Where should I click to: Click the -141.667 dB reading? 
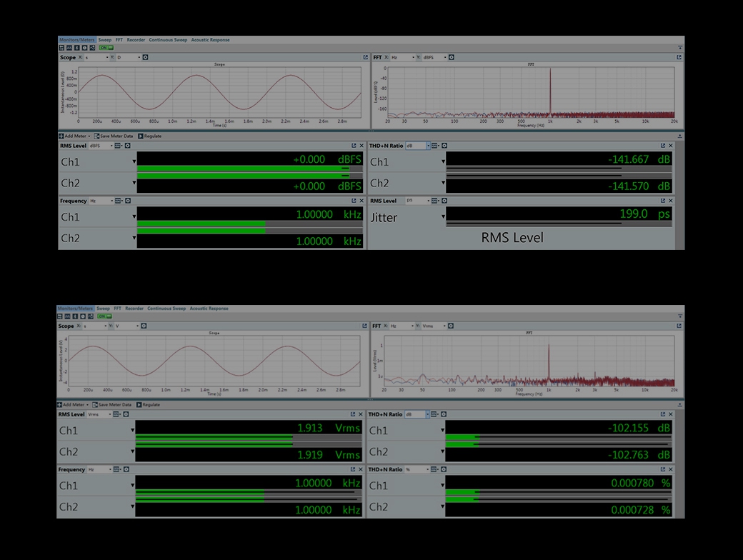tap(639, 160)
